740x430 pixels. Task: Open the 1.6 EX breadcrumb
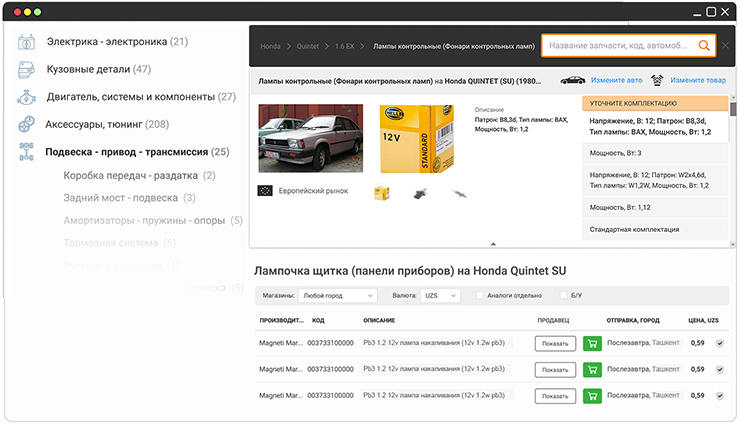tap(345, 46)
